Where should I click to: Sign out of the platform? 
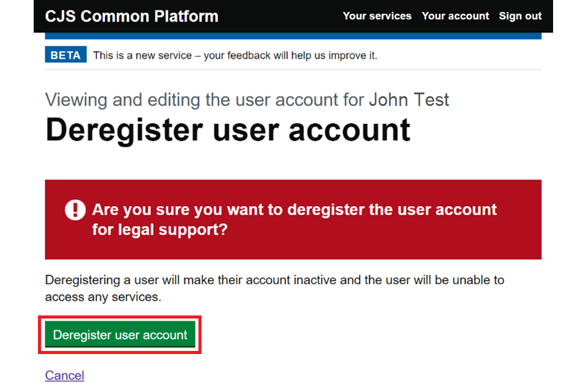tap(520, 16)
